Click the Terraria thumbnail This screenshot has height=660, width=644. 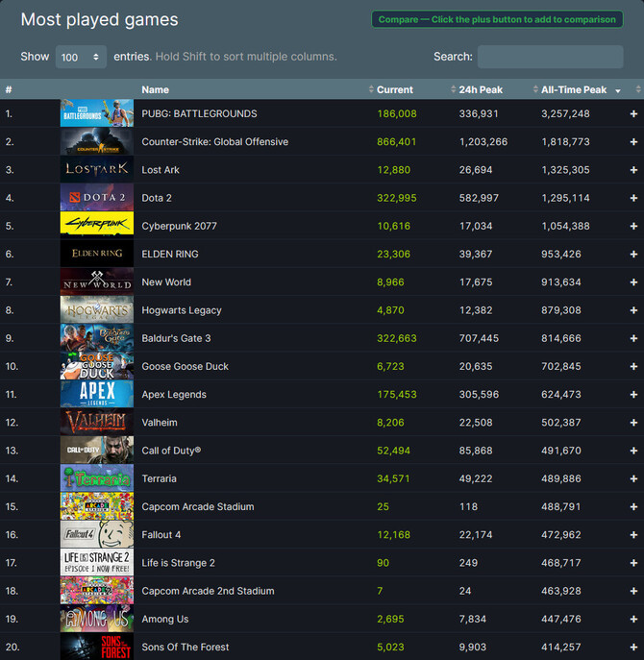tap(97, 477)
